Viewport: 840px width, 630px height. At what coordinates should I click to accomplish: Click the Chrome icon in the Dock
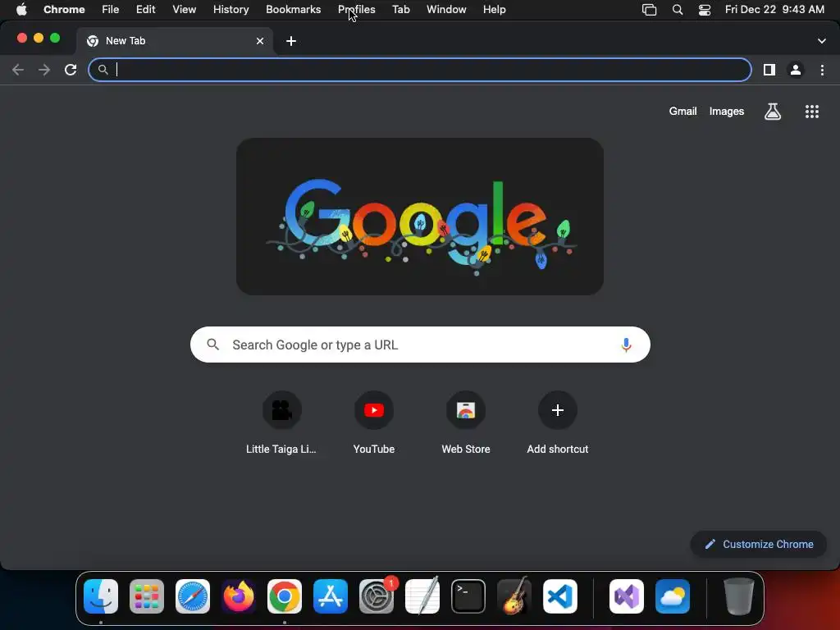click(x=285, y=596)
